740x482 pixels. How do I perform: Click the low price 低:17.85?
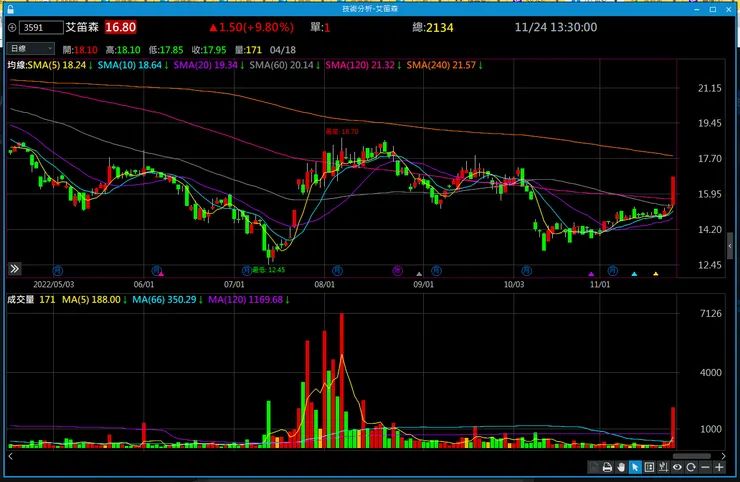166,50
